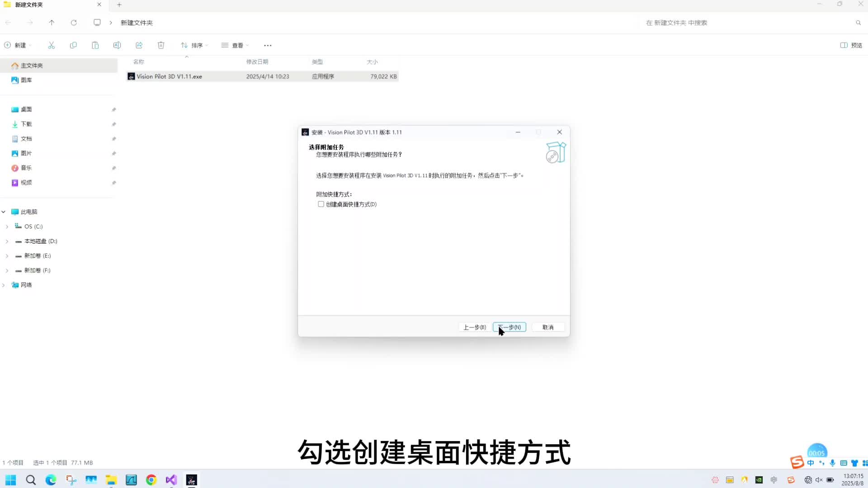Launch Microsoft Edge from taskbar
The height and width of the screenshot is (488, 868).
51,480
